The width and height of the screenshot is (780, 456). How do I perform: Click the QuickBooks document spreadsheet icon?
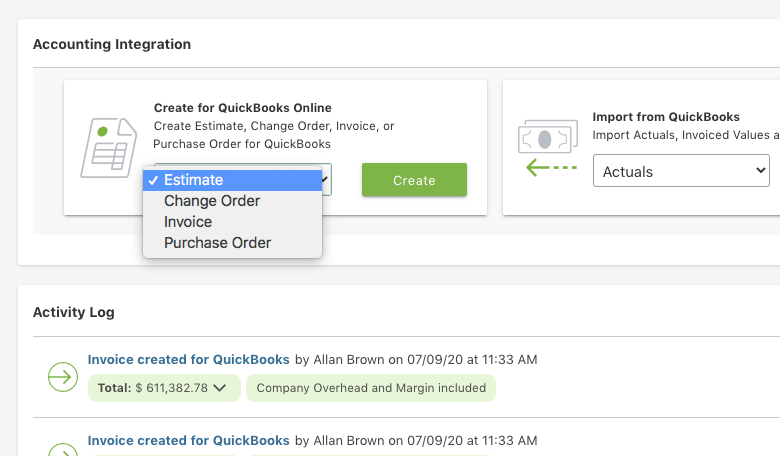(x=109, y=148)
